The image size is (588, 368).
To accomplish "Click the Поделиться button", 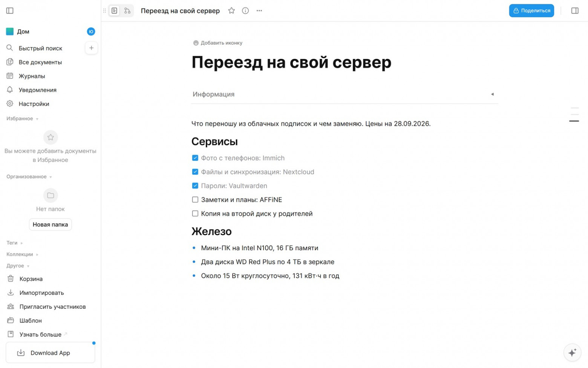I will tap(531, 11).
